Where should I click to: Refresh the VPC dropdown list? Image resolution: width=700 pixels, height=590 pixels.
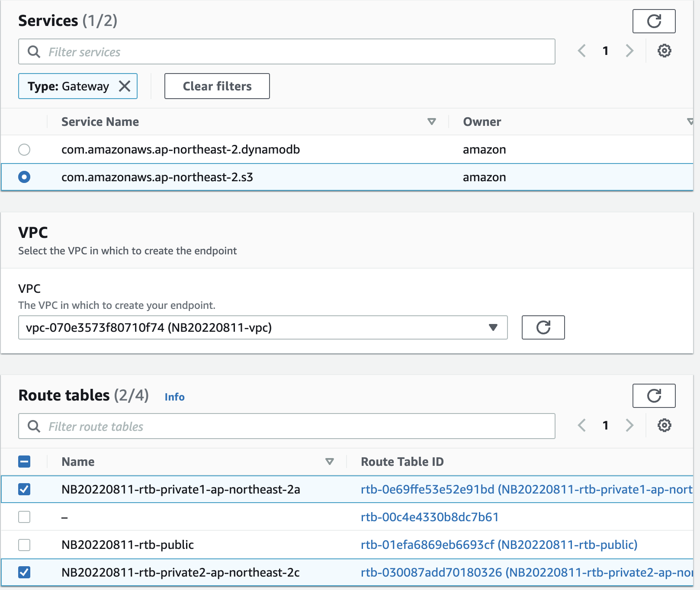pos(543,327)
